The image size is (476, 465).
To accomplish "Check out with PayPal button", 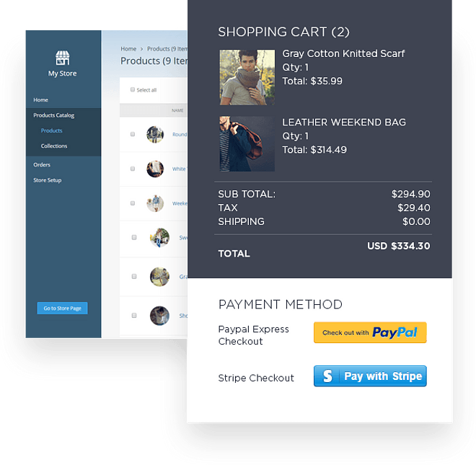I will point(370,332).
